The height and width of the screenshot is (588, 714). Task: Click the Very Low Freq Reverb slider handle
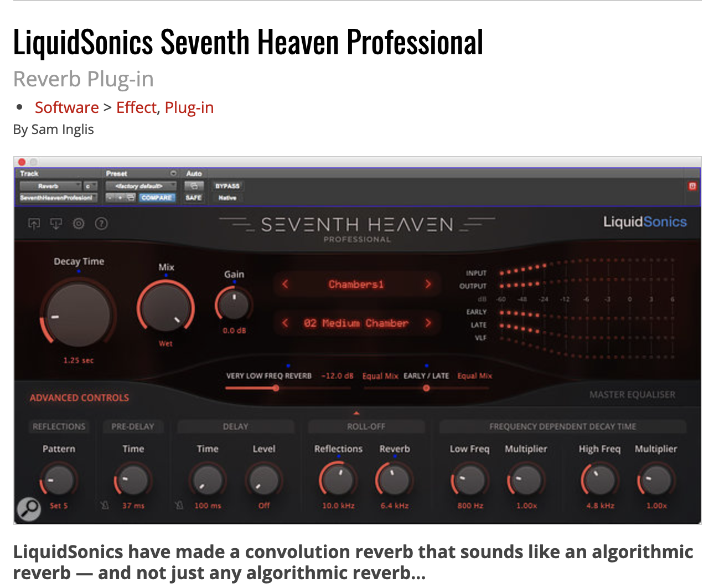pyautogui.click(x=276, y=388)
